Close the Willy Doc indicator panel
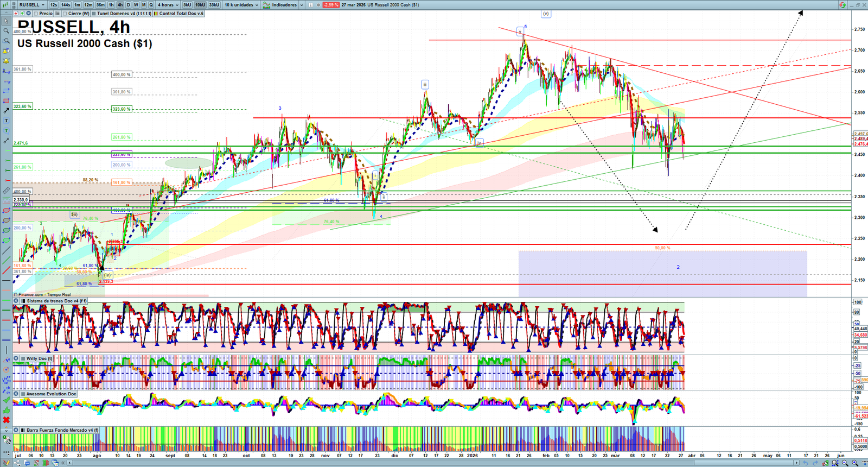Image resolution: width=868 pixels, height=467 pixels. (x=16, y=358)
